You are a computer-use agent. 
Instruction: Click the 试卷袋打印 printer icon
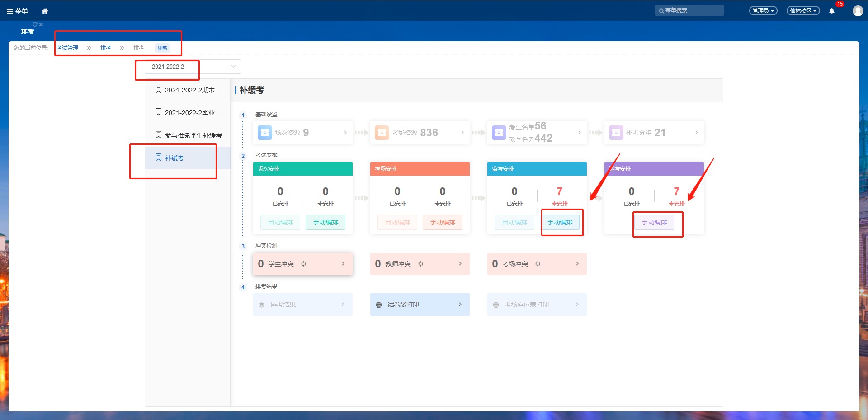(x=379, y=305)
